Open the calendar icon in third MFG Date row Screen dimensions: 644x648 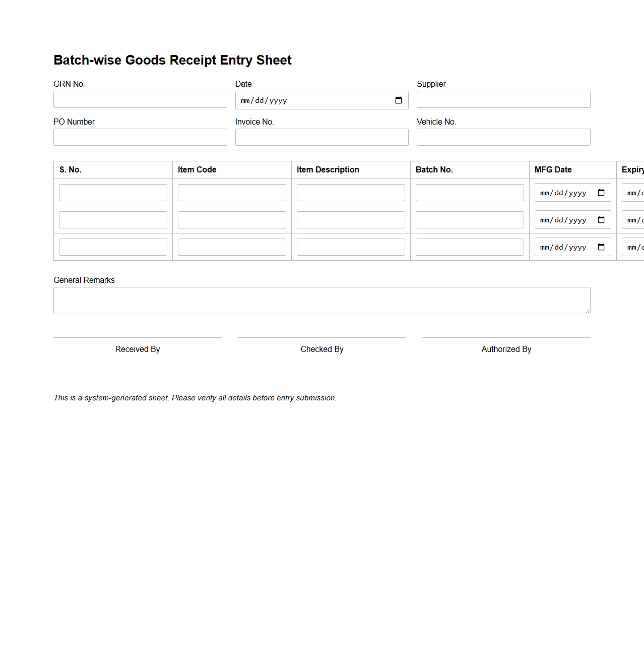601,247
